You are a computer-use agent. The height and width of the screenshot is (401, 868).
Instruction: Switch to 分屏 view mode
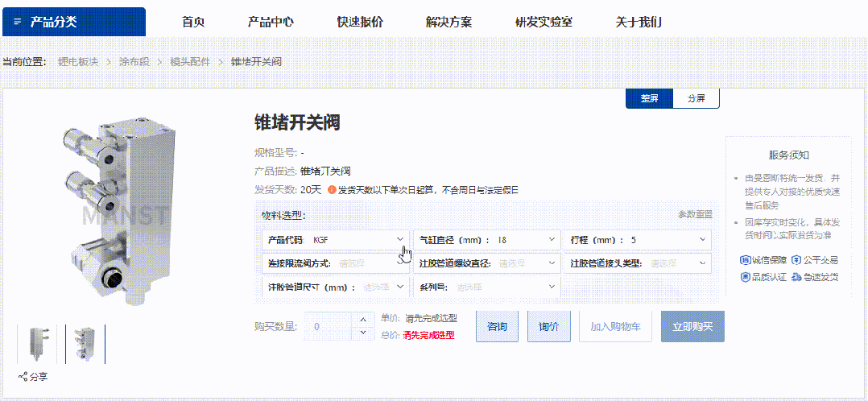click(x=696, y=98)
